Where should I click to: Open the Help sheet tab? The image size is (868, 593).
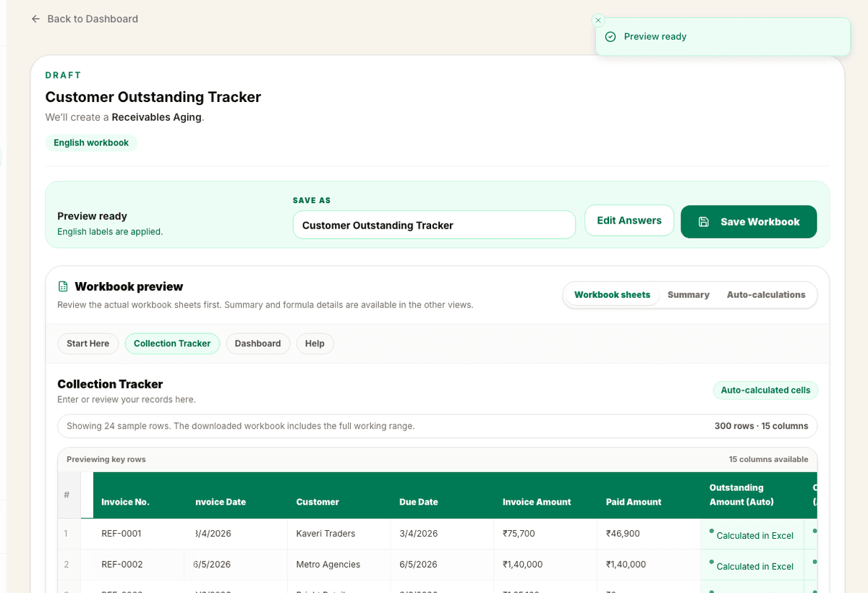pos(315,344)
